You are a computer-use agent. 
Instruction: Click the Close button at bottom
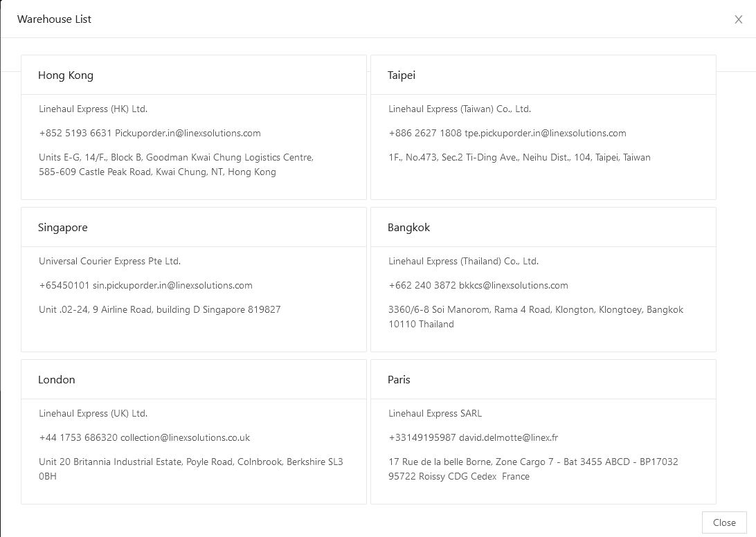tap(724, 522)
